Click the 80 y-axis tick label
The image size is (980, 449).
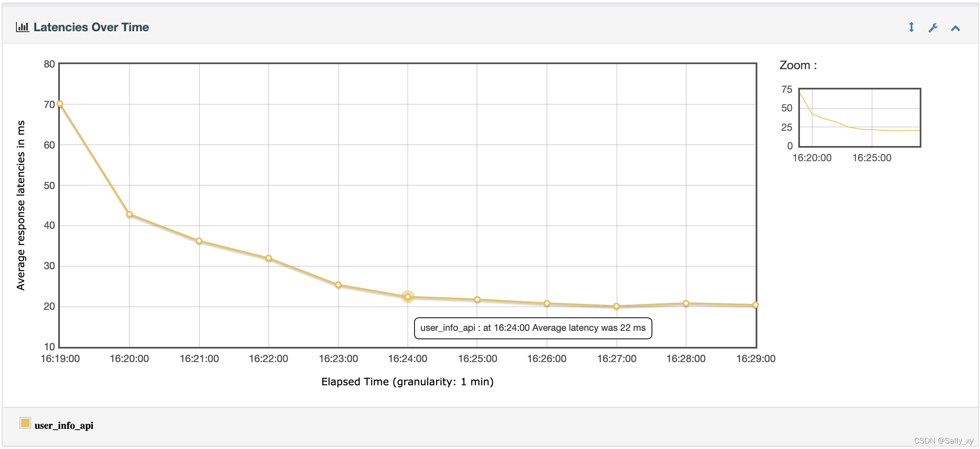tap(49, 64)
